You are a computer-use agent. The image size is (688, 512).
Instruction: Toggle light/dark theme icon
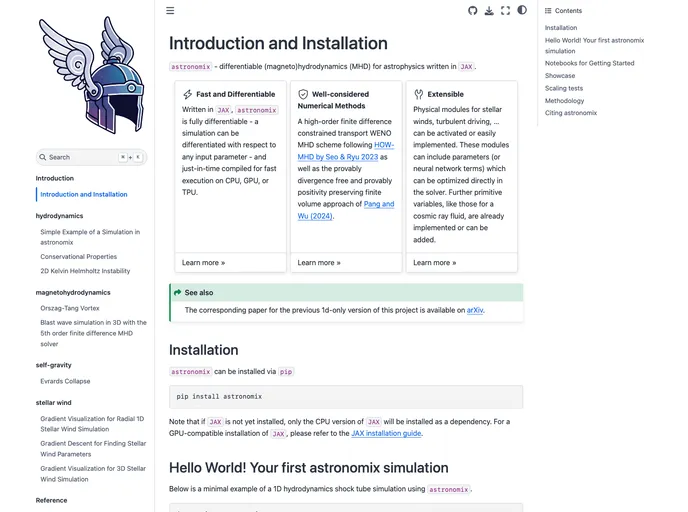point(522,10)
